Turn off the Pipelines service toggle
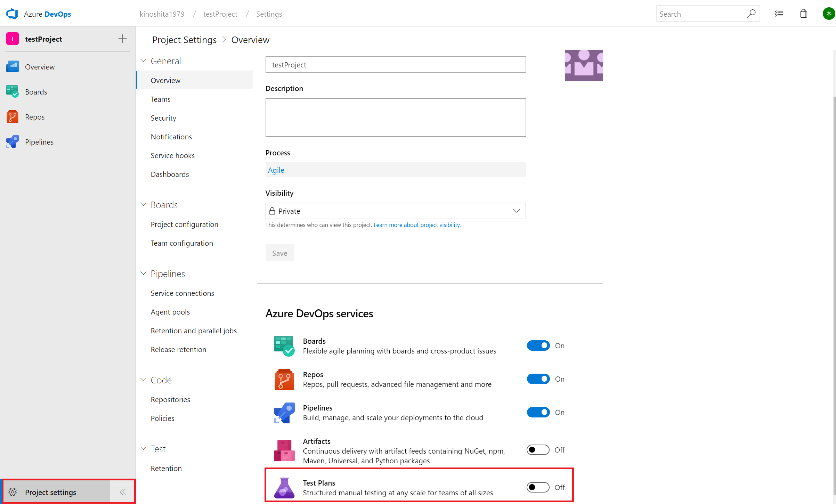 pos(538,412)
